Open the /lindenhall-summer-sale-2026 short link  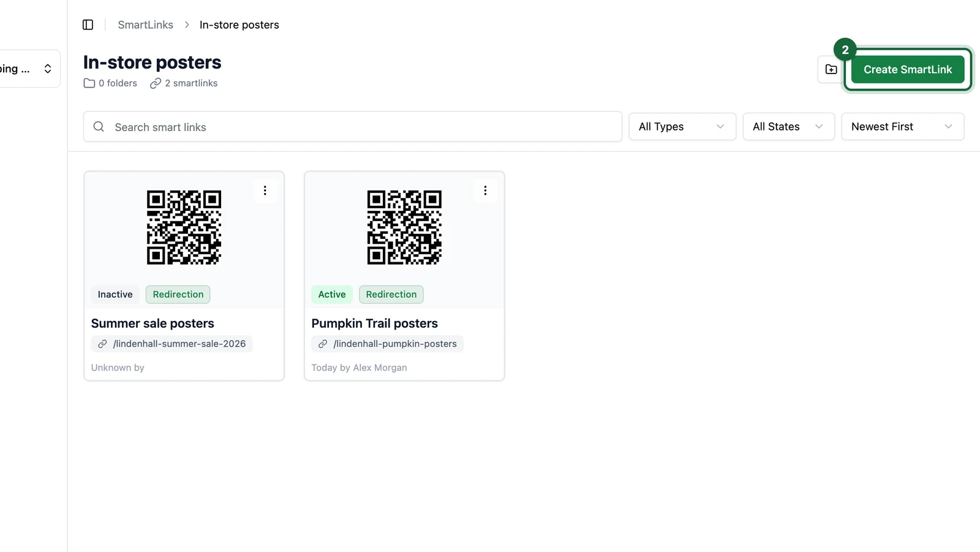click(172, 344)
